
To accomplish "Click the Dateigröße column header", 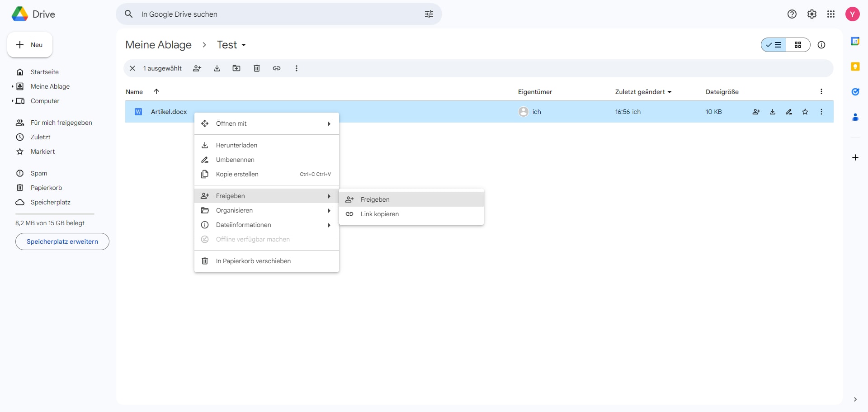I will click(x=722, y=92).
